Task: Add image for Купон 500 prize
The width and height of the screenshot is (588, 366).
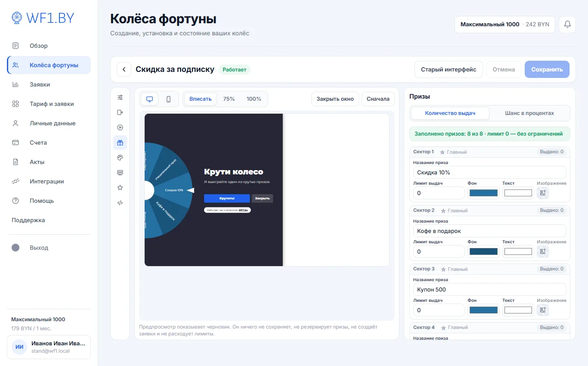Action: pos(543,310)
